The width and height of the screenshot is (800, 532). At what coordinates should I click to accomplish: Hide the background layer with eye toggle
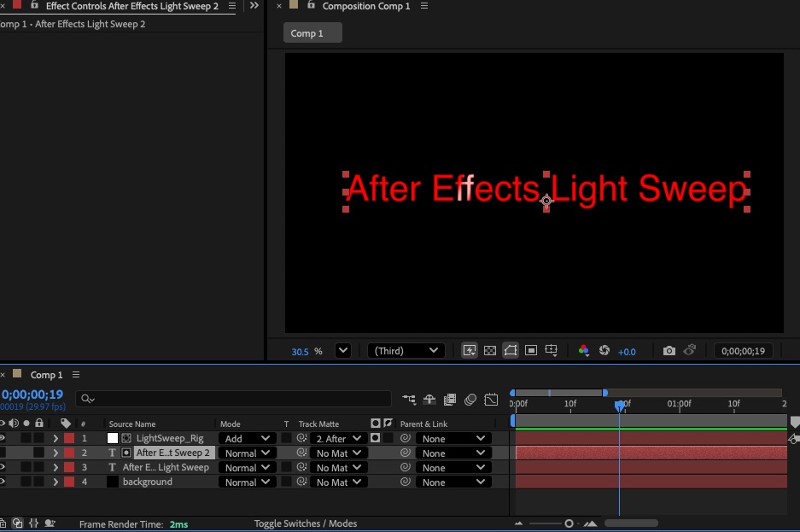coord(3,482)
